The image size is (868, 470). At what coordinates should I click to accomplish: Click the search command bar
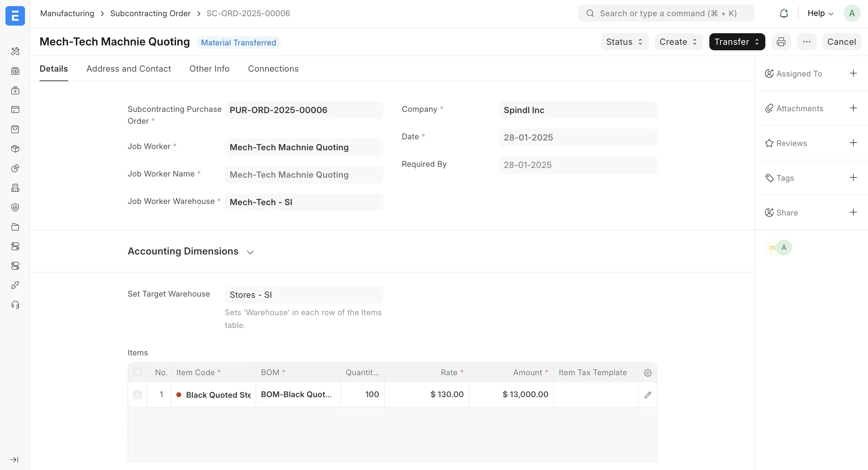666,13
